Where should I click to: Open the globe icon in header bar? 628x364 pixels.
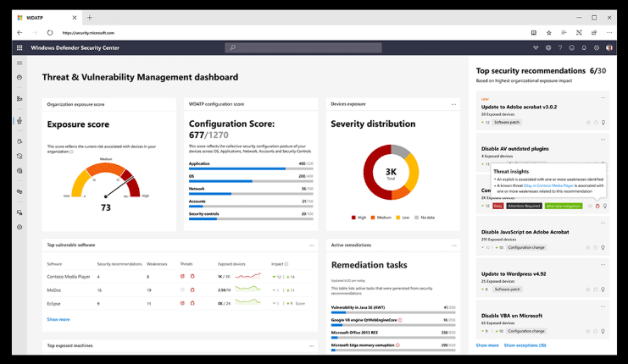pos(547,47)
